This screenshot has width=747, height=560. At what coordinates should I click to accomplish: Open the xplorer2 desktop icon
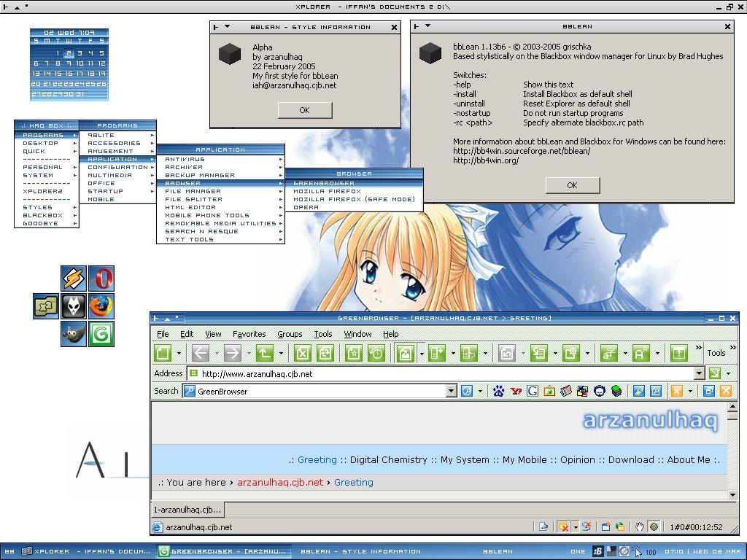(46, 306)
